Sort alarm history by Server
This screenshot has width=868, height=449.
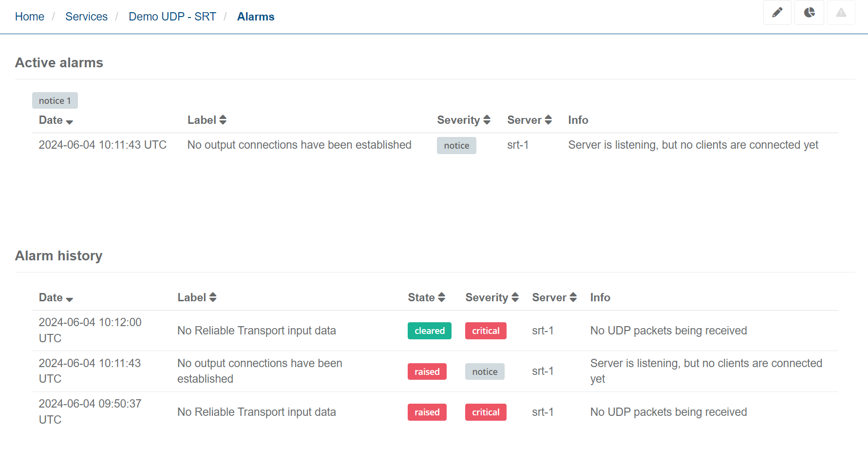pos(554,298)
